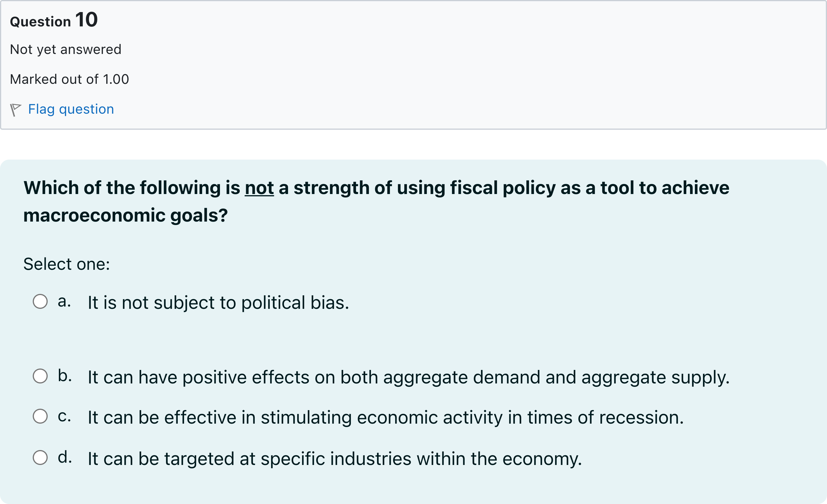Choose radio button for option c

pos(40,416)
